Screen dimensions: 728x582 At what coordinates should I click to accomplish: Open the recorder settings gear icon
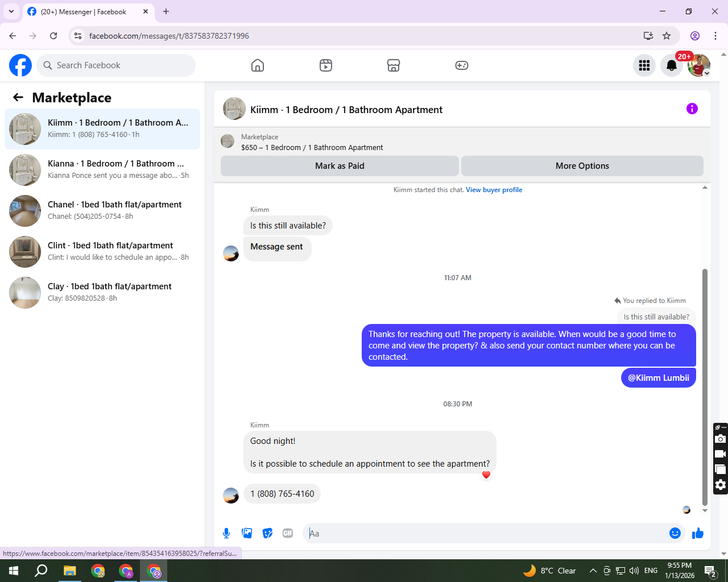pos(721,485)
